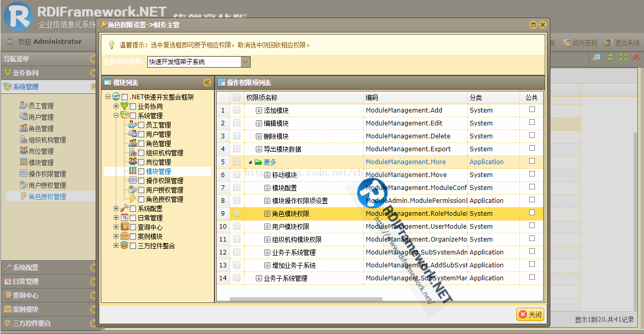Click the green refresh icon in the top-right toolbar
Screen dimensions: 644x334
tap(610, 57)
